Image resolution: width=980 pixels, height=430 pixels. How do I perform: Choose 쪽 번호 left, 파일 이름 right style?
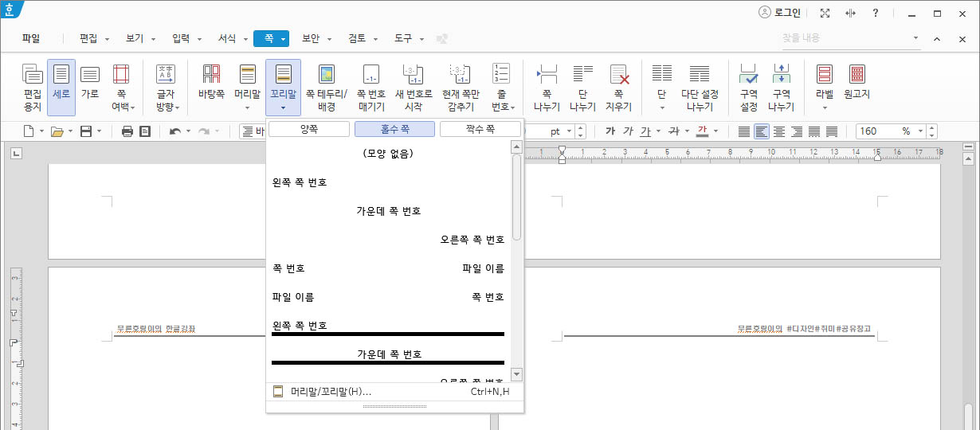coord(388,268)
